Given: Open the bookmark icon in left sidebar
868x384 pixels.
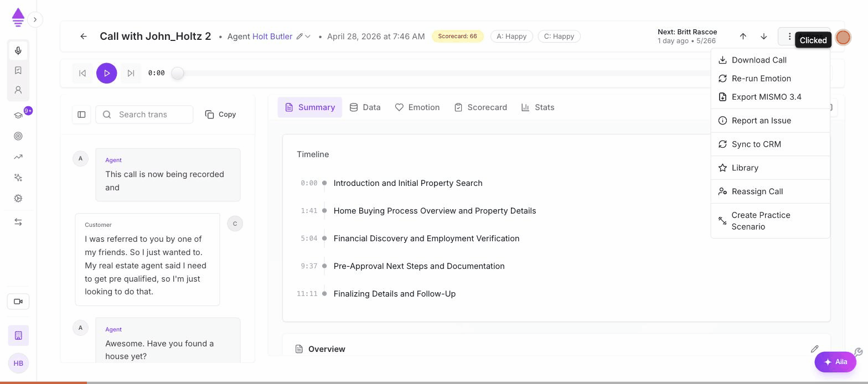Looking at the screenshot, I should pos(18,70).
